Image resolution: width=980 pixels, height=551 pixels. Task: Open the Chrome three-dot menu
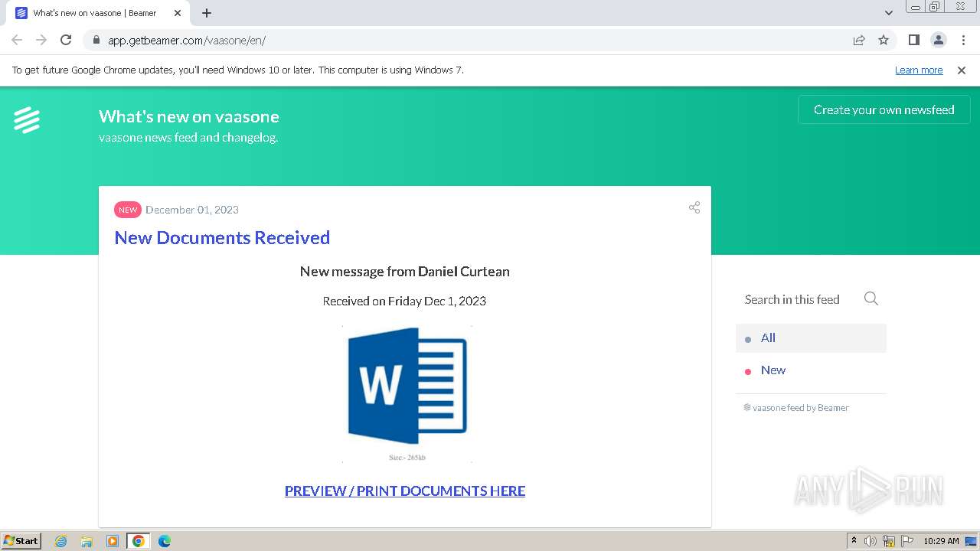tap(963, 40)
